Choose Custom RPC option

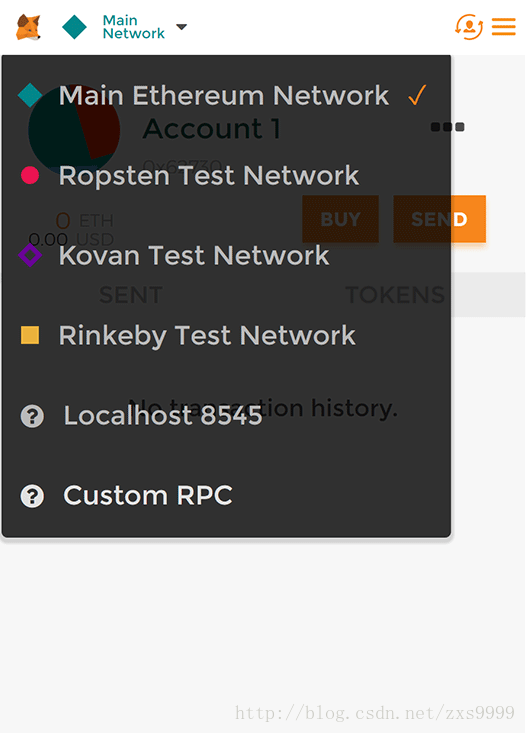226,496
